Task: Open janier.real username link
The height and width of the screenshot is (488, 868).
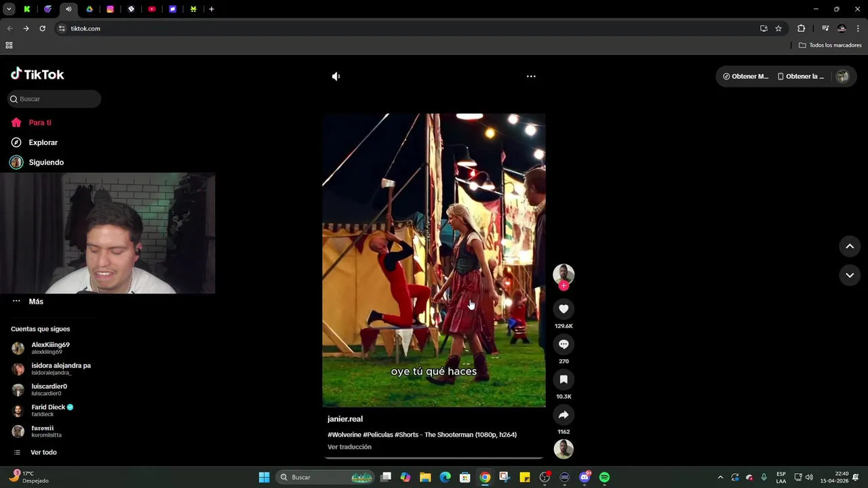Action: (x=345, y=419)
